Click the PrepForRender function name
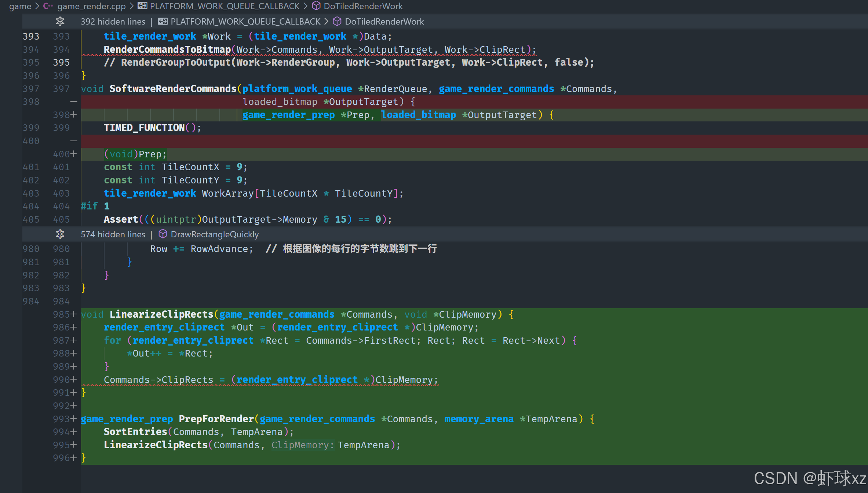The width and height of the screenshot is (868, 493). coord(216,419)
